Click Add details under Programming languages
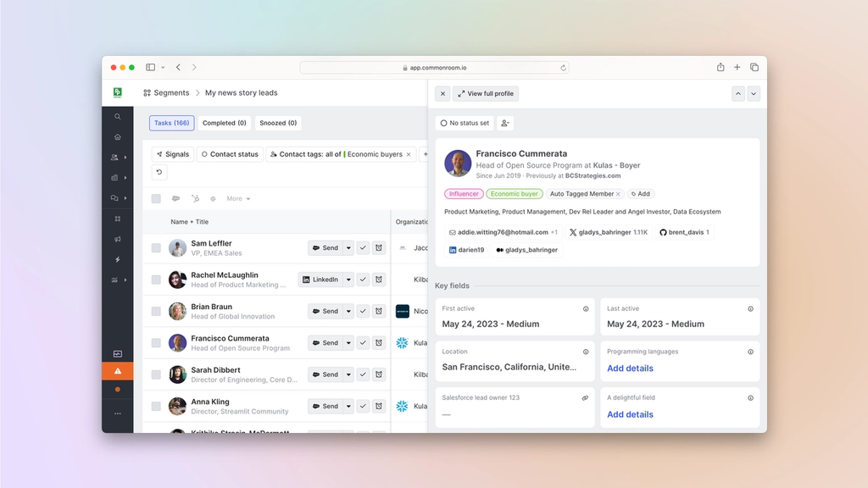Screen dimensions: 868x488 tap(630, 369)
